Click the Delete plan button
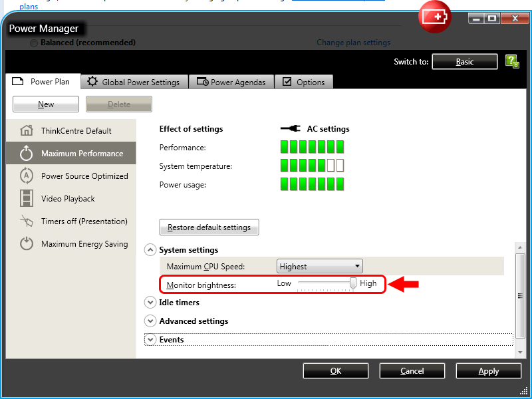The image size is (532, 399). coord(119,104)
